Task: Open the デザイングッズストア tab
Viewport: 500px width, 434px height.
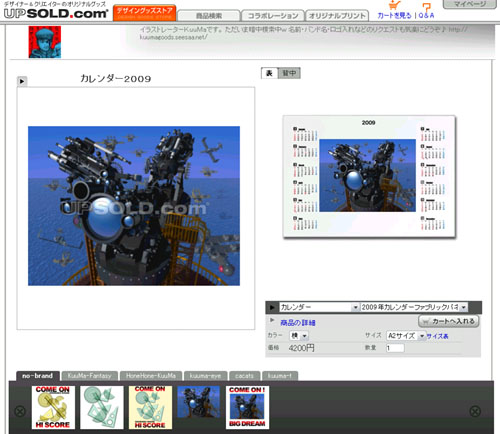Action: 144,13
